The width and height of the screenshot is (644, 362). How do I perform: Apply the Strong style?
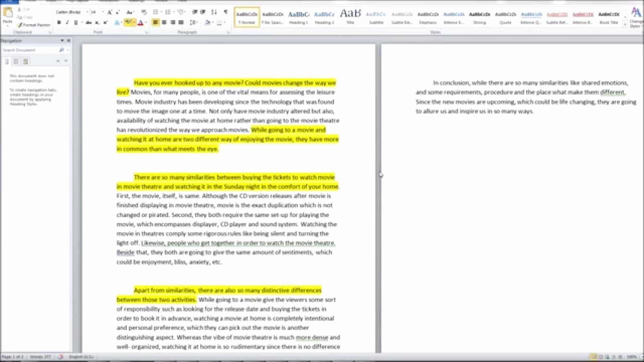479,17
